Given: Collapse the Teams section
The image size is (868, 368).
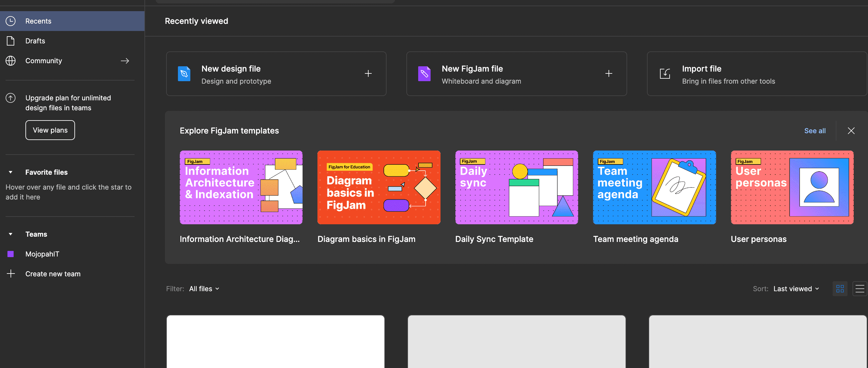Looking at the screenshot, I should coord(11,234).
